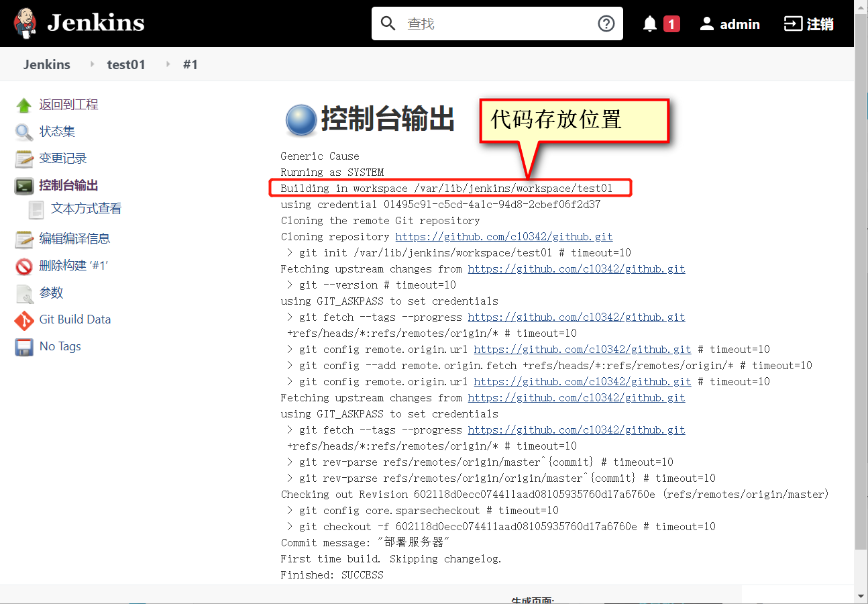Click the red notification count badge
868x604 pixels.
pyautogui.click(x=671, y=24)
